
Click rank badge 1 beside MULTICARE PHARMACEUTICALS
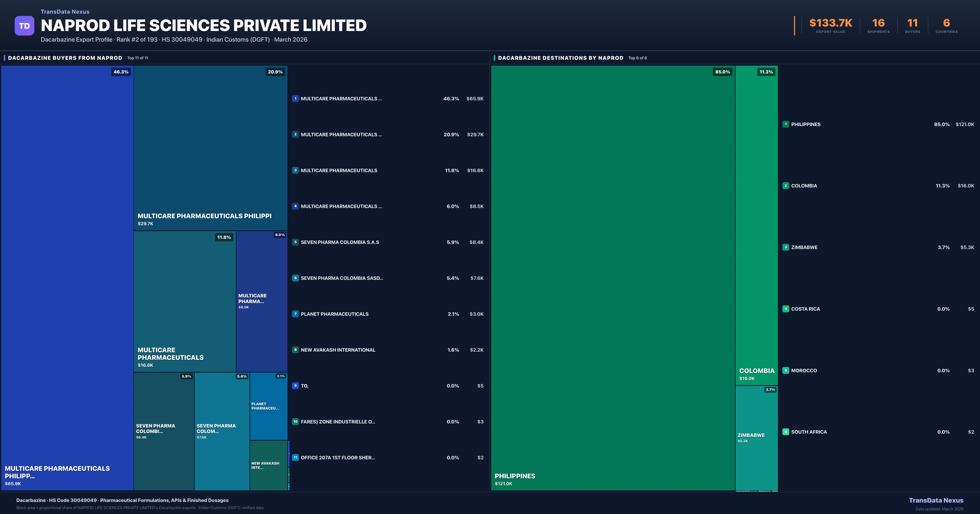pos(296,99)
